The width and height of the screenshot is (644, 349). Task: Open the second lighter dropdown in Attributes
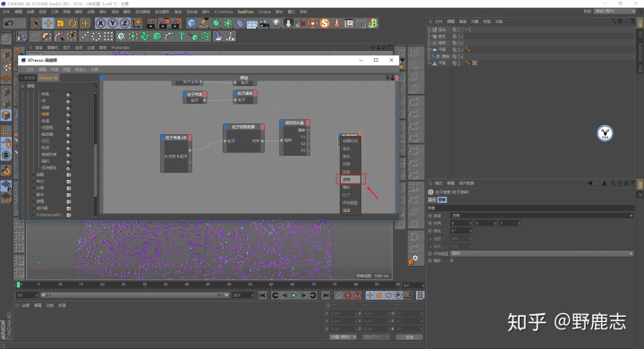click(542, 253)
